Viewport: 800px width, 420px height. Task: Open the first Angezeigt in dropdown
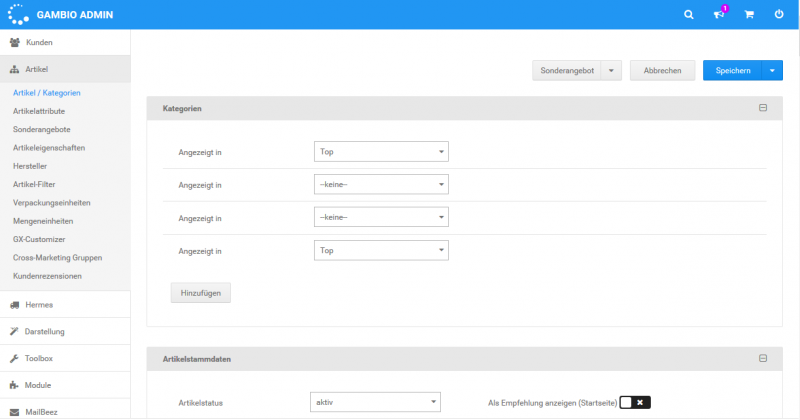pos(380,152)
